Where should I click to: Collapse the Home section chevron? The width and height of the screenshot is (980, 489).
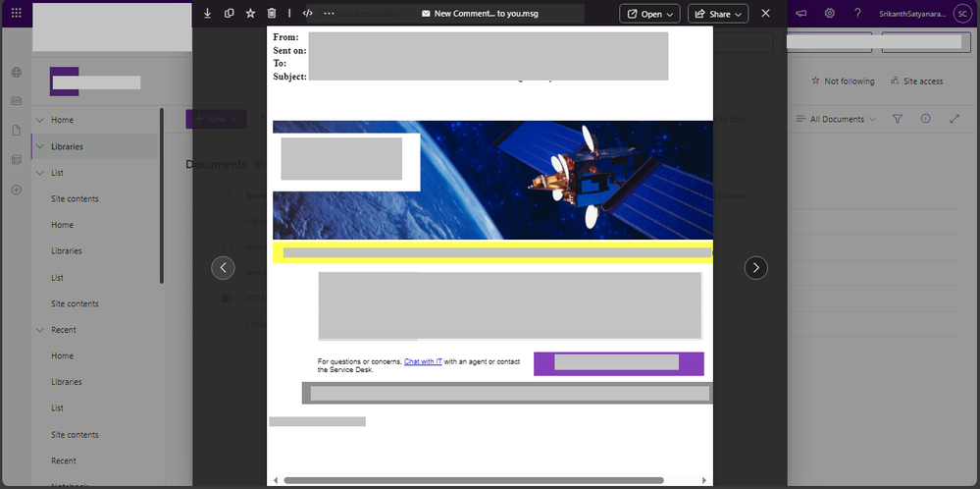point(40,120)
